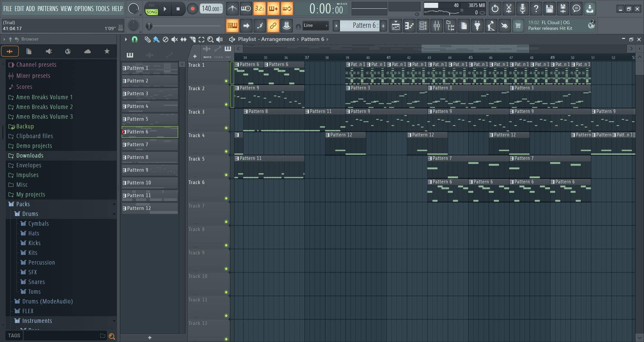Viewport: 644px width, 342px height.
Task: Open the Mixer view
Action: pos(437,25)
